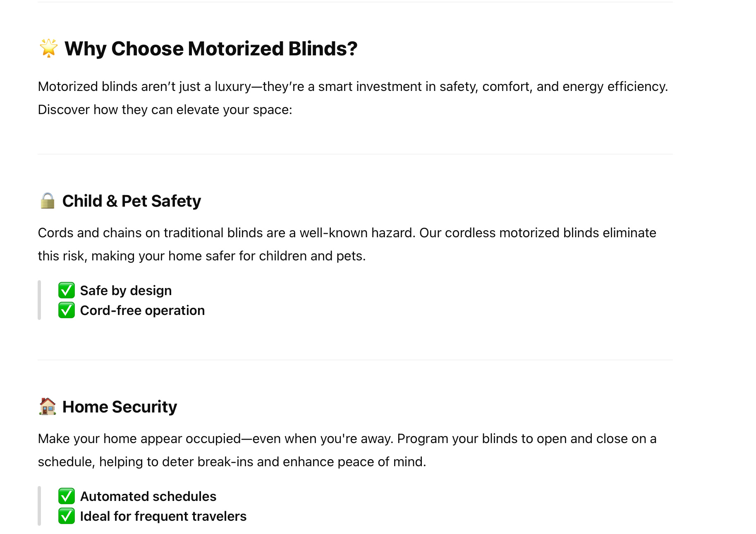Click the lock emoji before Child & Pet Safety
Viewport: 756px width, 534px height.
click(x=48, y=201)
